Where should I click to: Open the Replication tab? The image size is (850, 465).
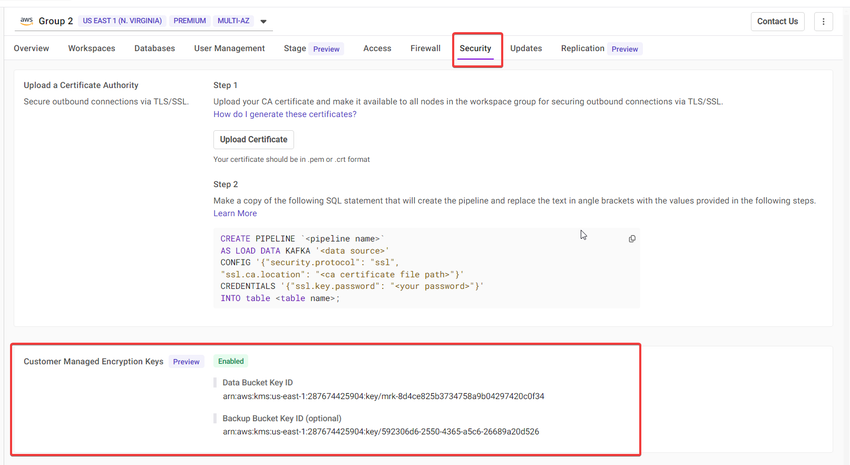[x=583, y=48]
